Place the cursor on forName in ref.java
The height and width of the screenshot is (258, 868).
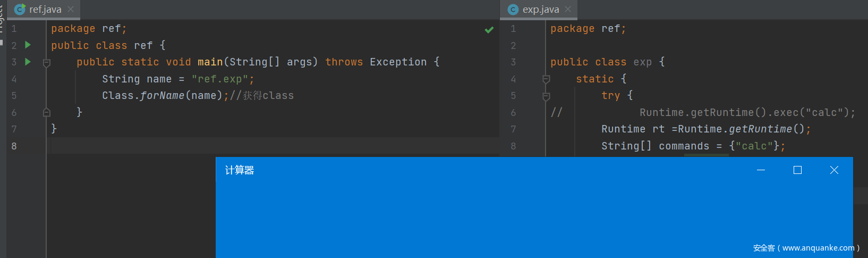point(162,96)
